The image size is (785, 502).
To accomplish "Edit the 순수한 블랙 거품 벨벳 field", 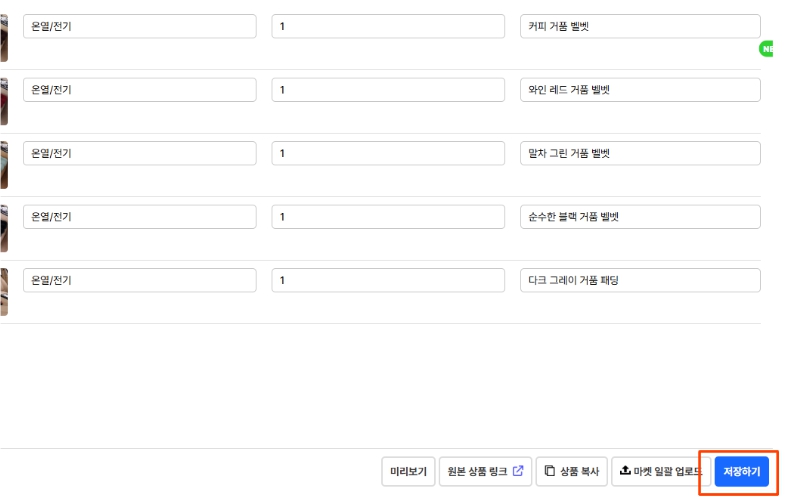I will [x=640, y=217].
